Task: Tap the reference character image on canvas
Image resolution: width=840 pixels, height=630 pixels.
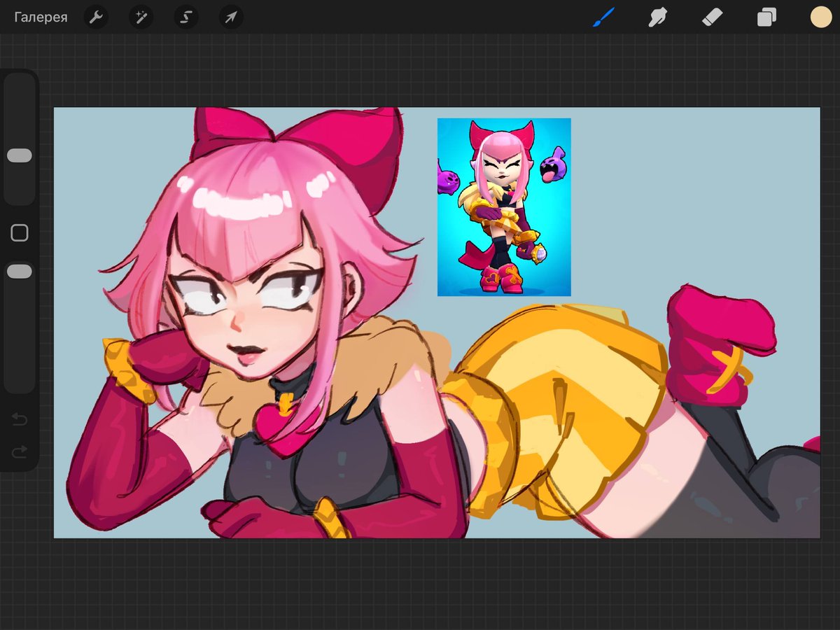Action: click(x=504, y=207)
